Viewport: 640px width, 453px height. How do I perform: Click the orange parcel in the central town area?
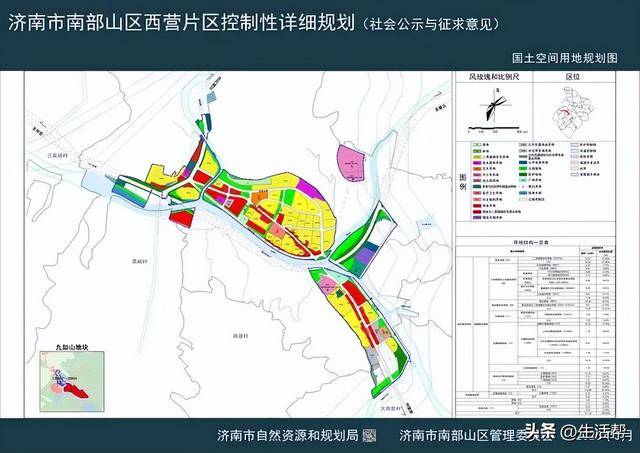[x=258, y=197]
